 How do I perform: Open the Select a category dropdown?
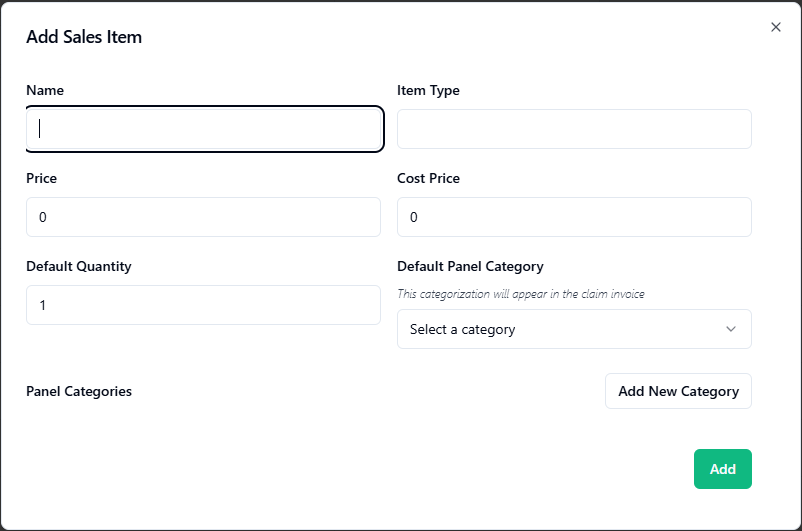tap(574, 329)
